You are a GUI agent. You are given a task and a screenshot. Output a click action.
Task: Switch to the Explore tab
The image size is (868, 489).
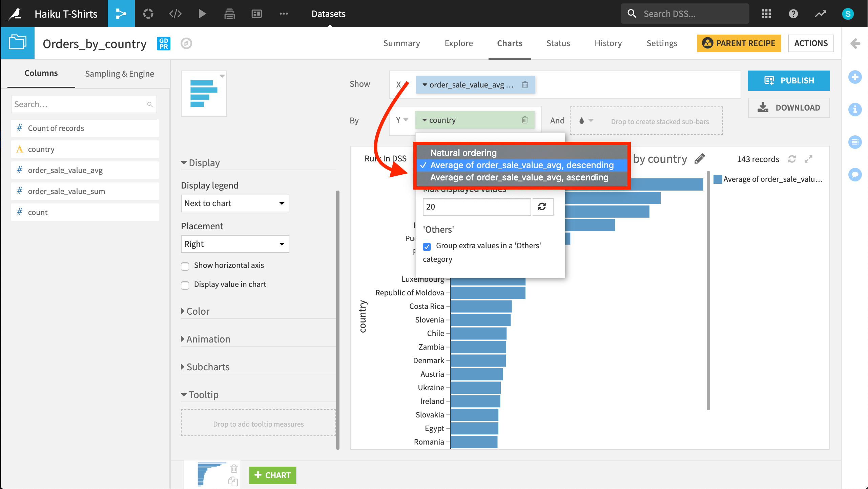(x=459, y=43)
